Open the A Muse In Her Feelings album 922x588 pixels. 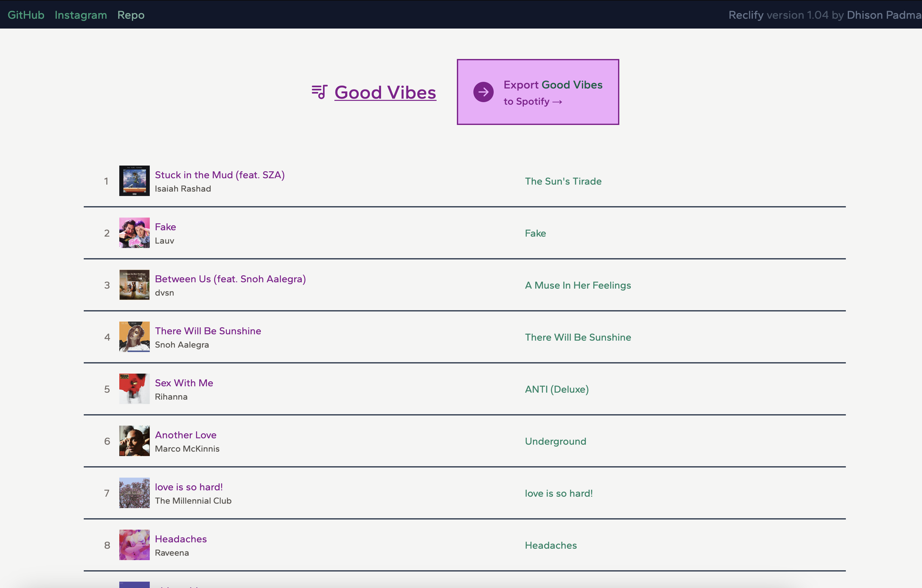pyautogui.click(x=577, y=285)
